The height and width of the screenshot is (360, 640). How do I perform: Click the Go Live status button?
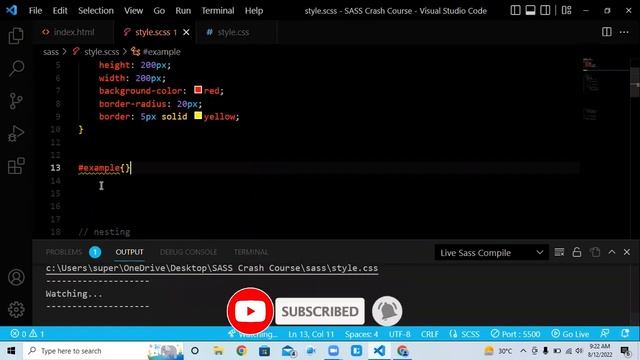pos(570,334)
